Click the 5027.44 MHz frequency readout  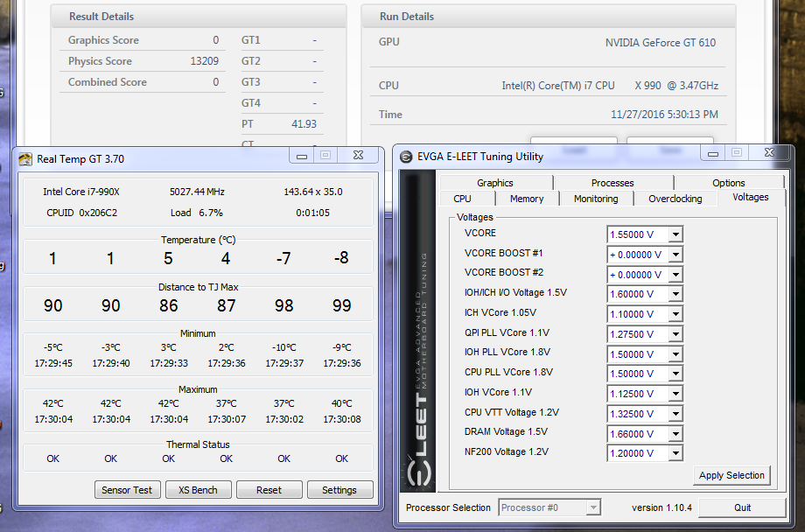click(x=197, y=192)
